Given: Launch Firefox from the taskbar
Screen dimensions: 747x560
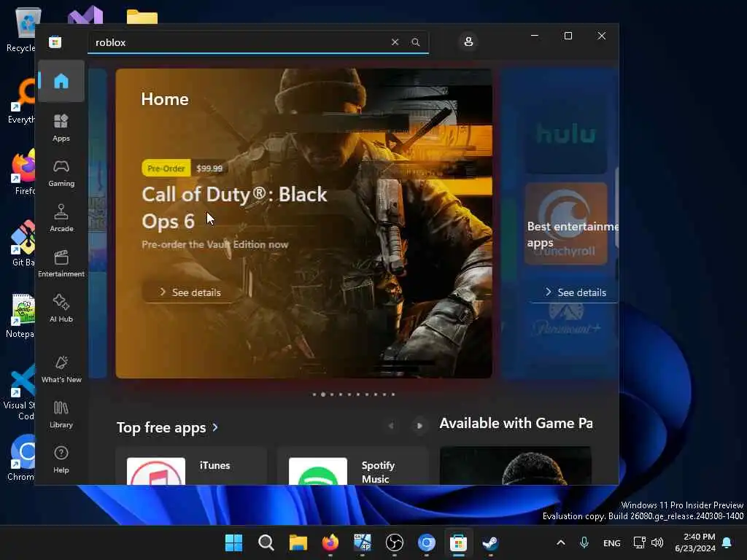Looking at the screenshot, I should pyautogui.click(x=330, y=542).
